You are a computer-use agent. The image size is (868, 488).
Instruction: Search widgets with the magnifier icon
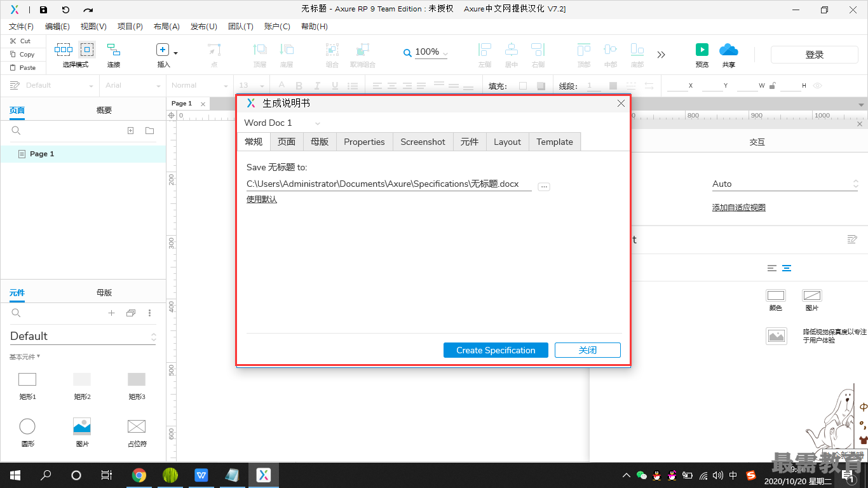coord(17,313)
